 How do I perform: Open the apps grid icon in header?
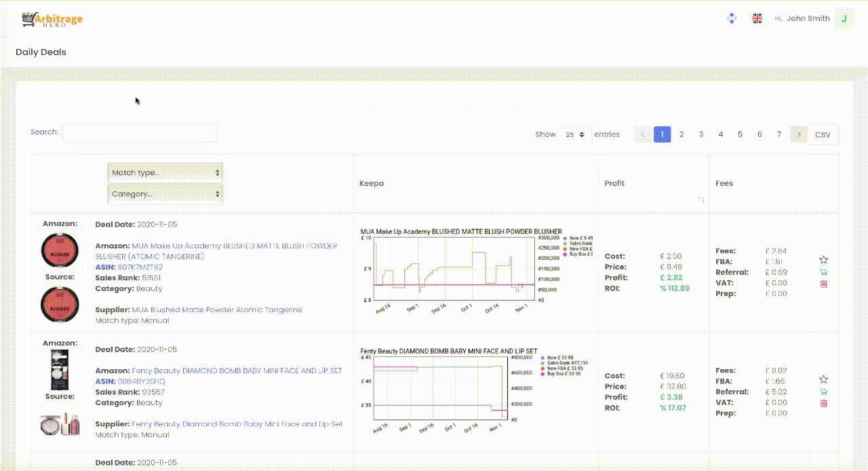(x=732, y=18)
